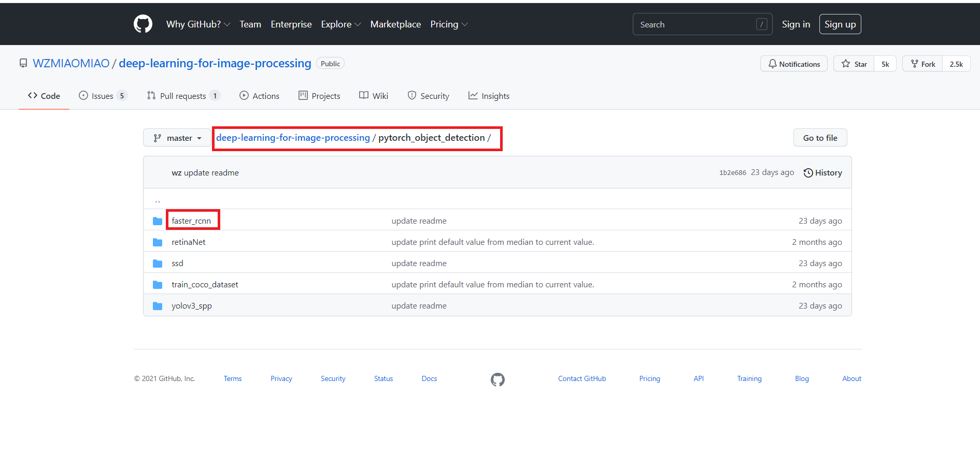Click the API footer link
The image size is (980, 468).
point(699,379)
